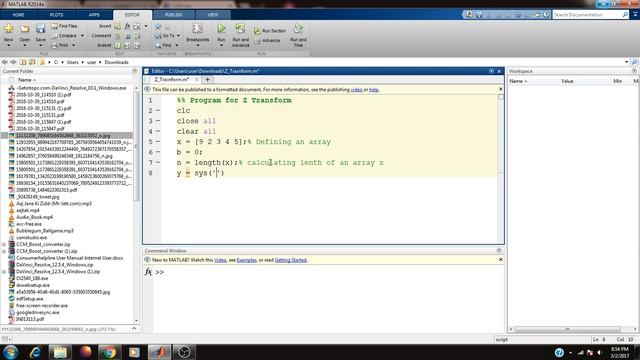Expand the Save dropdown arrow
This screenshot has width=640, height=360.
click(x=40, y=45)
